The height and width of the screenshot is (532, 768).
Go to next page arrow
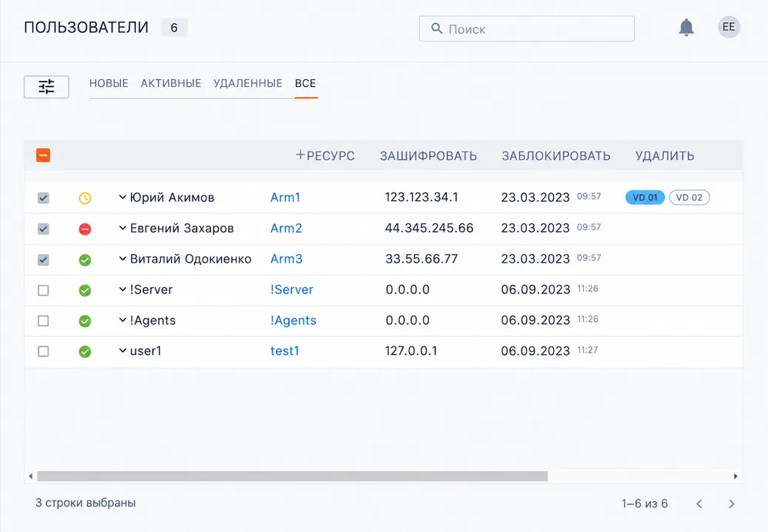731,504
